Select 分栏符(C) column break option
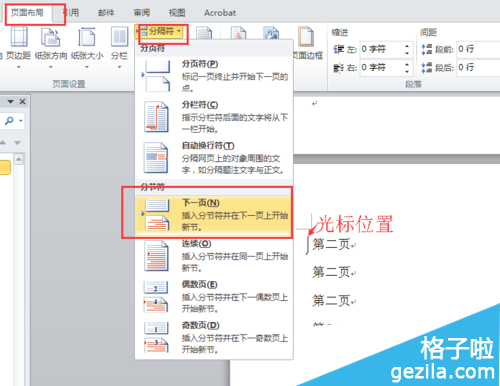Image resolution: width=500 pixels, height=386 pixels. pos(214,117)
